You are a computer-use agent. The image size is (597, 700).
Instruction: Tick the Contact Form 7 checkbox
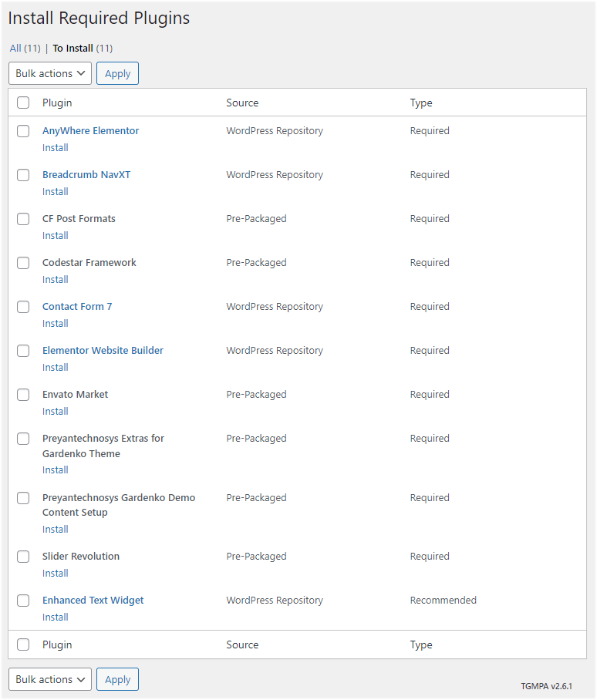click(23, 307)
